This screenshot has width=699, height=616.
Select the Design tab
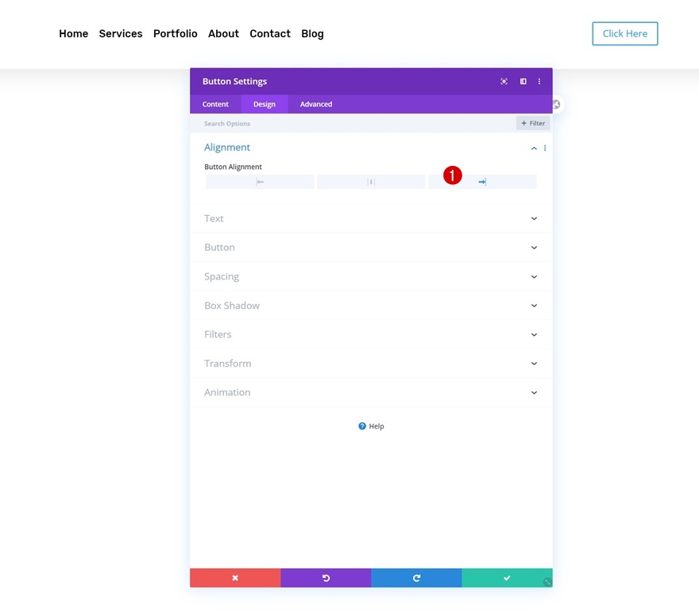point(265,104)
